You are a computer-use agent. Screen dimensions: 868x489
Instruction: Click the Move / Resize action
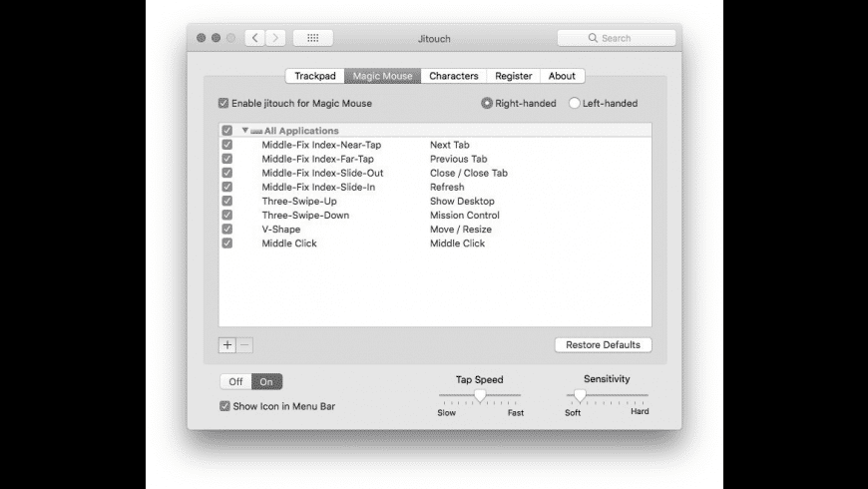pos(461,230)
